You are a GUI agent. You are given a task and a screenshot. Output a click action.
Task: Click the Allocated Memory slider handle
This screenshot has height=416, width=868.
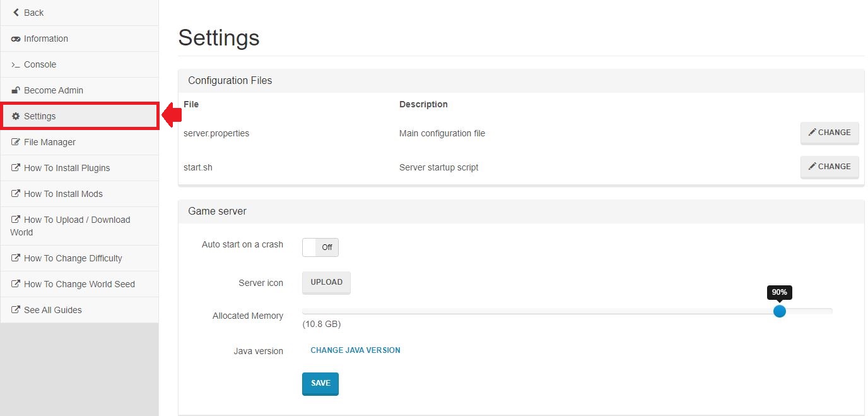[x=780, y=311]
